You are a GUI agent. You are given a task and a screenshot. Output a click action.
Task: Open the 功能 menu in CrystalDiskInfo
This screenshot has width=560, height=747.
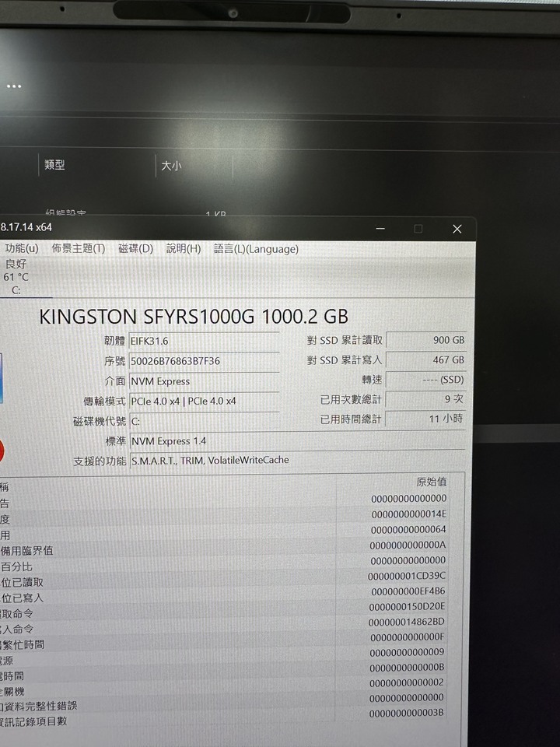(x=22, y=249)
